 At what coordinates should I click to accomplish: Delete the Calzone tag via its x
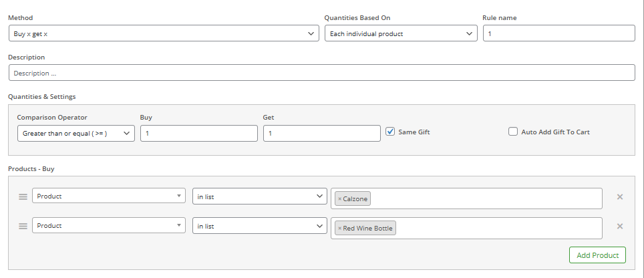click(339, 198)
